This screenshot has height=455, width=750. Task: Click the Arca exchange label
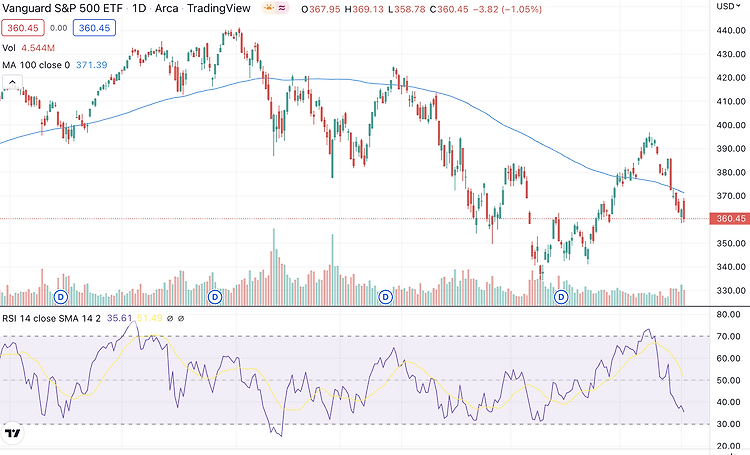(166, 8)
